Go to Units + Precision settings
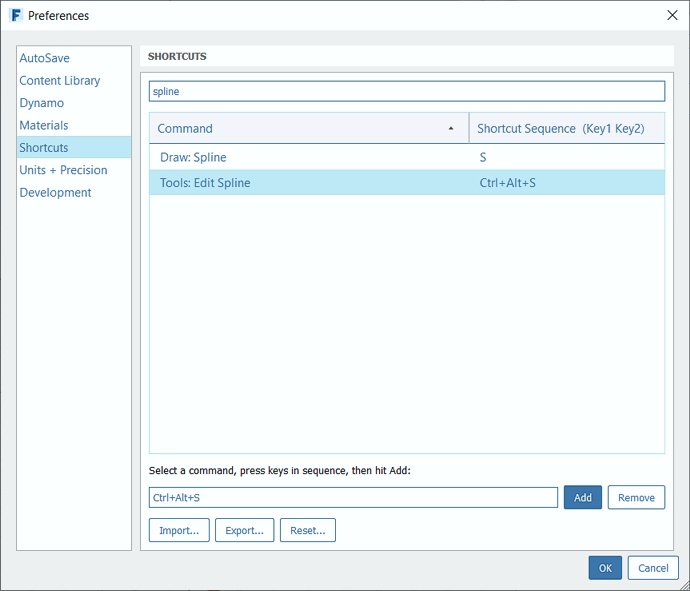Screen dimensions: 690x591 (63, 170)
